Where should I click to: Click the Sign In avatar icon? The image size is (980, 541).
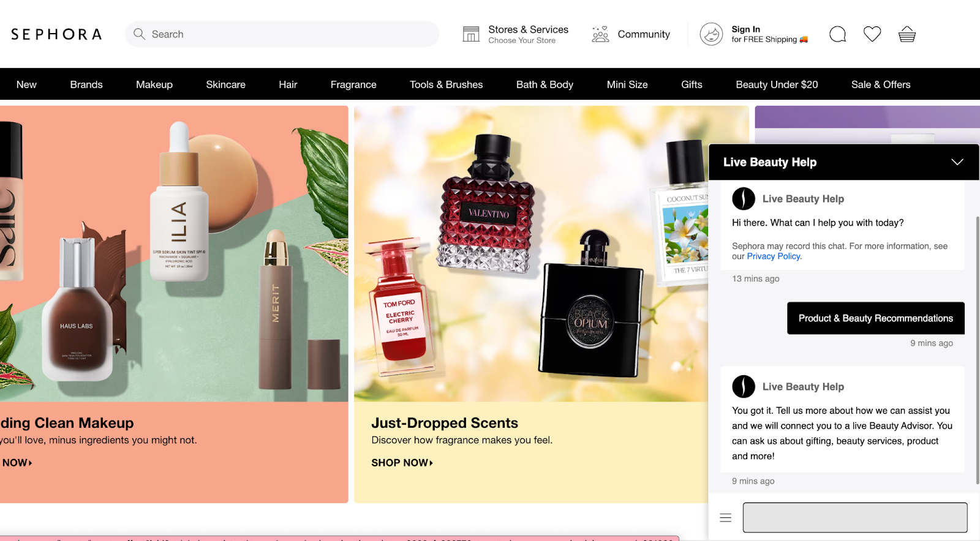tap(711, 34)
